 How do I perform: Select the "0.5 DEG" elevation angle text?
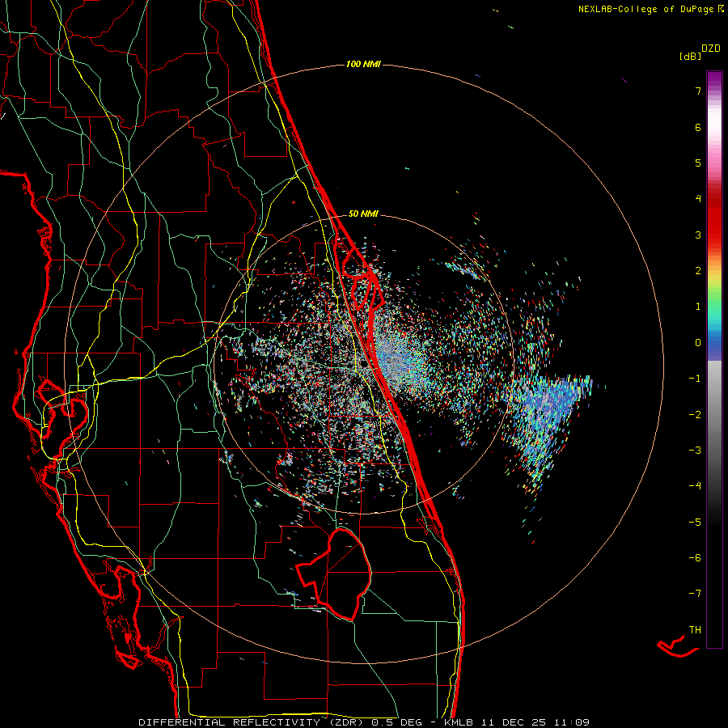397,722
